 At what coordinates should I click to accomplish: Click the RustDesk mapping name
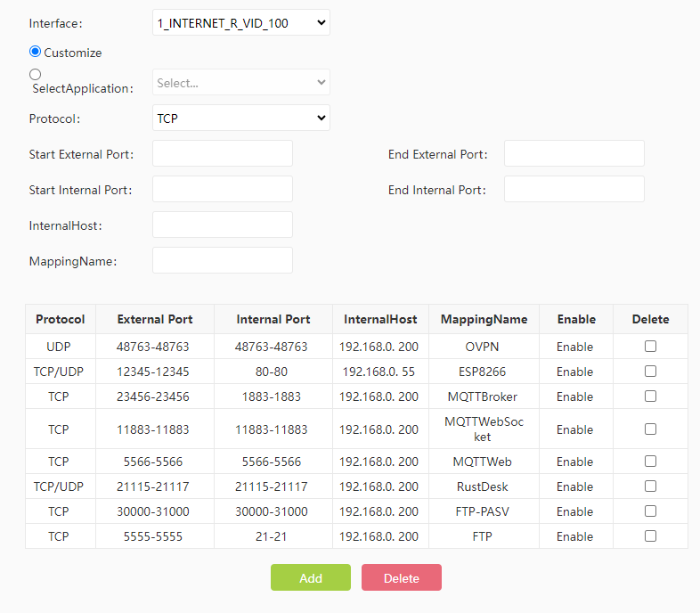point(482,486)
